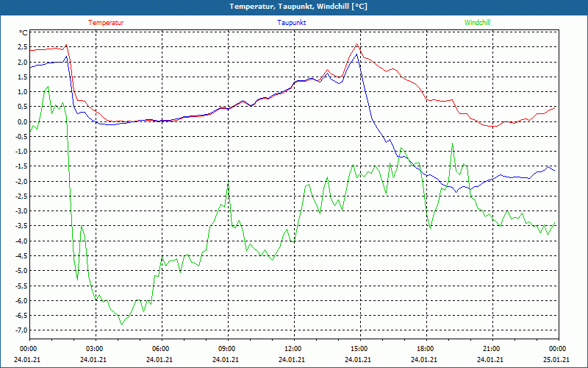The width and height of the screenshot is (588, 368).
Task: Click the -4,5 y-axis value
Action: (21, 255)
